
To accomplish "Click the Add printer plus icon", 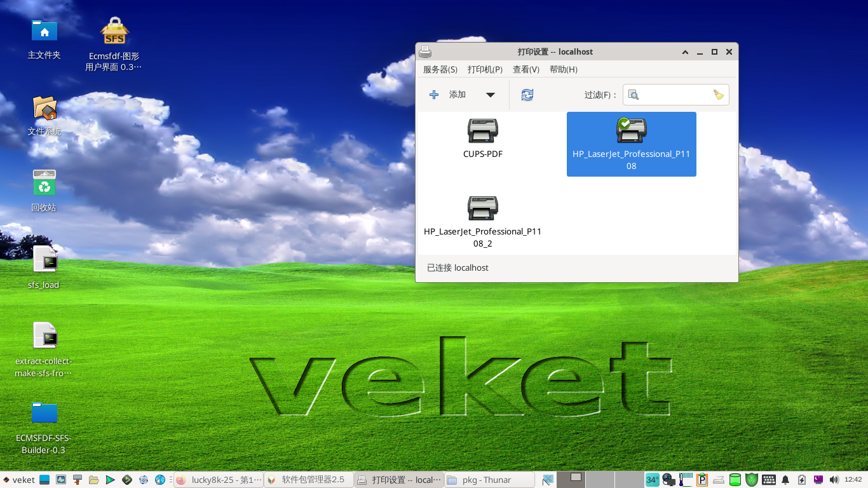I will [434, 95].
